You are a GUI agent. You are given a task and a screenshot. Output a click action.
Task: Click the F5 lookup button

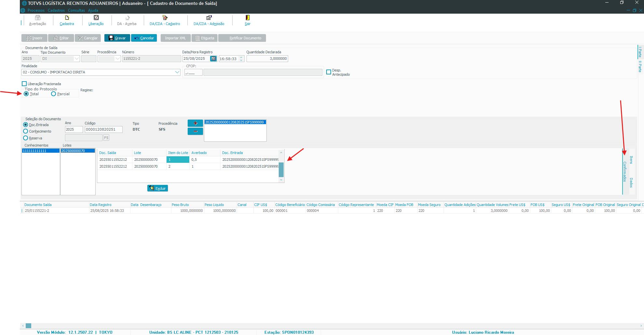point(106,138)
